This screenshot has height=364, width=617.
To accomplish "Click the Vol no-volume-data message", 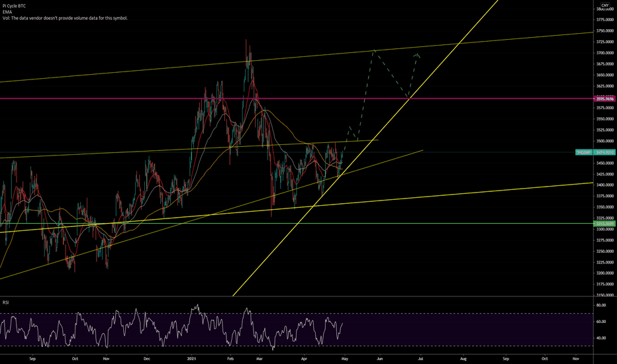I will click(x=65, y=18).
